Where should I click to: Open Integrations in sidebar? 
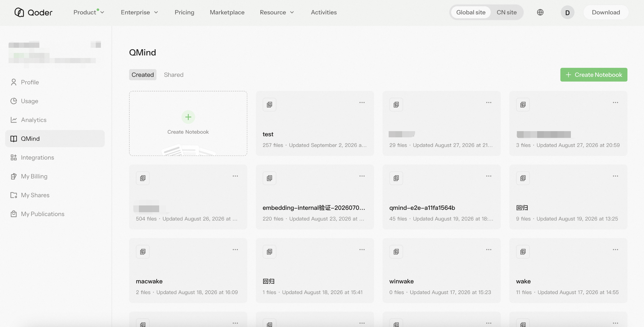[55, 158]
